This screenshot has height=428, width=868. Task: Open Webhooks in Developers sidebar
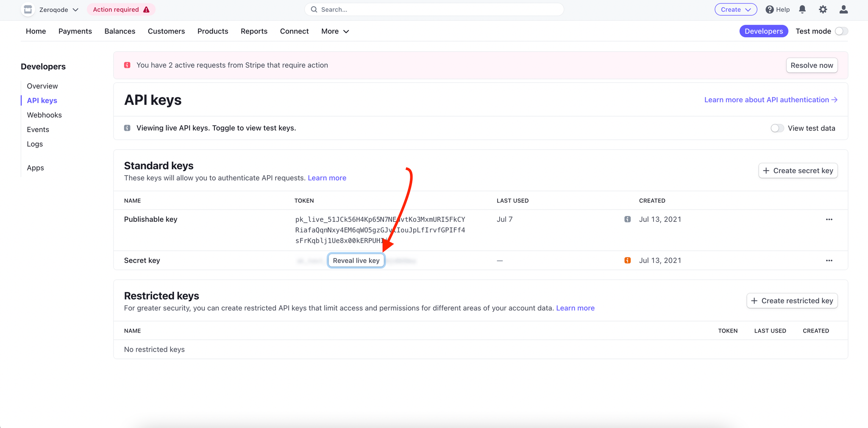(x=44, y=115)
